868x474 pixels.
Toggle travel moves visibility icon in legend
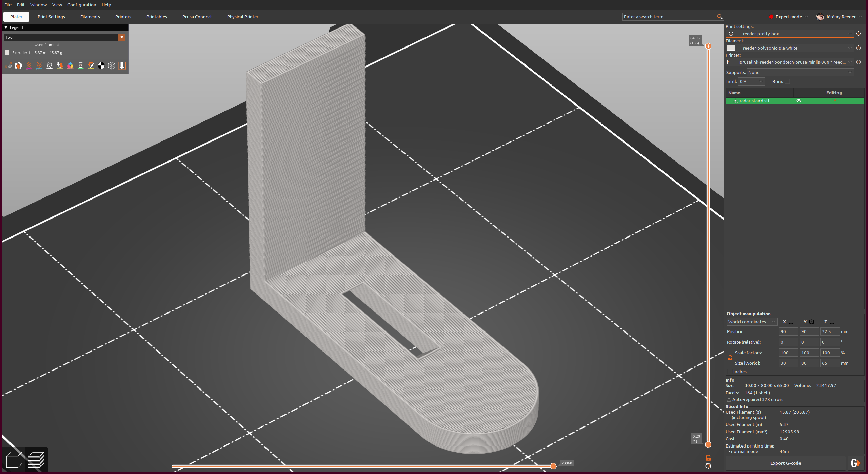click(x=8, y=65)
